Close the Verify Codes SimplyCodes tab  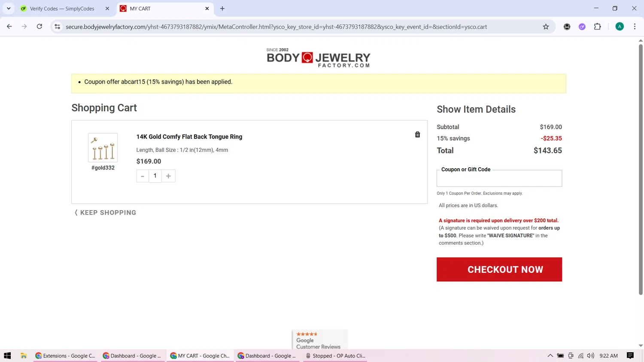tap(107, 9)
